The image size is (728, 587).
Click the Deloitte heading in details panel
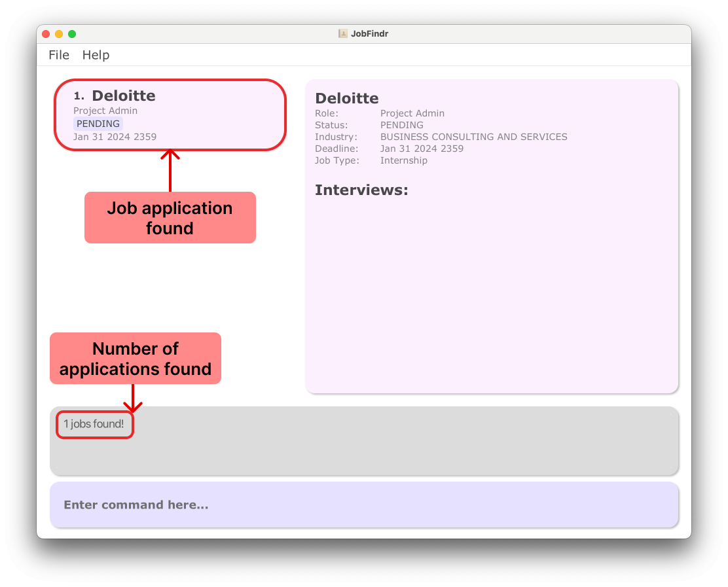347,98
